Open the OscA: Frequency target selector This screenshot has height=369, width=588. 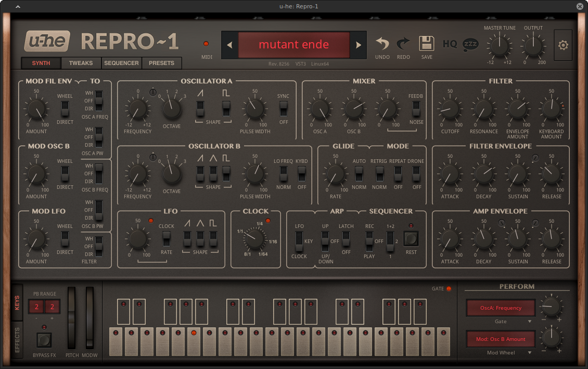tap(501, 308)
